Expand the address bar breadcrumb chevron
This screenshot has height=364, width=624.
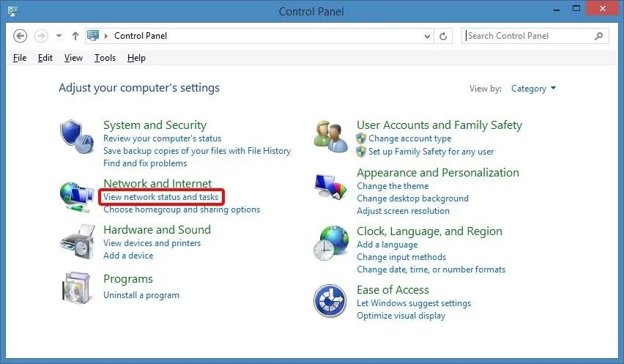click(x=106, y=36)
